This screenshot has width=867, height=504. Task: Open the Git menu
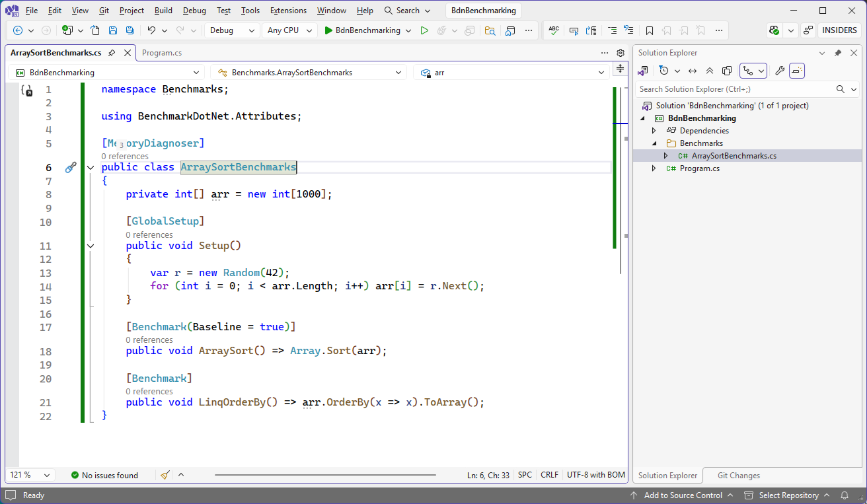(103, 10)
